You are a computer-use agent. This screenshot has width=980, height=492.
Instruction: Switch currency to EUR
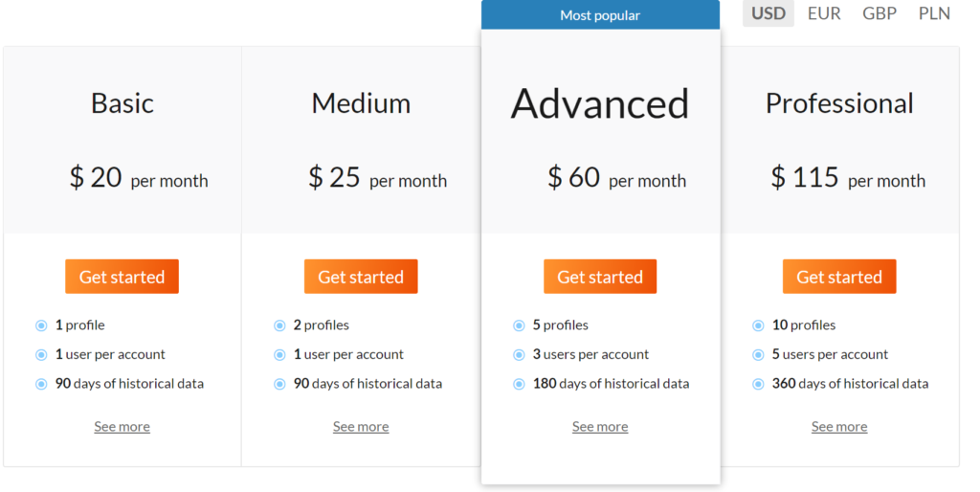coord(824,13)
